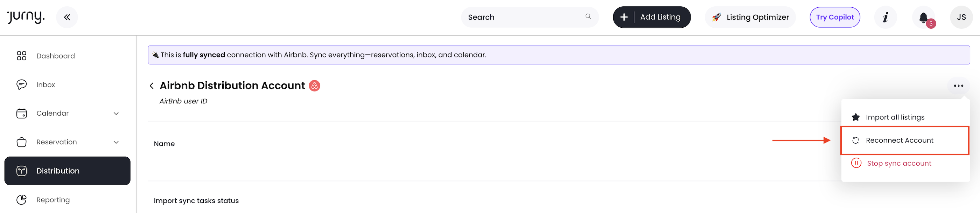Select Reconnect Account from the menu
The height and width of the screenshot is (213, 980).
click(x=899, y=140)
